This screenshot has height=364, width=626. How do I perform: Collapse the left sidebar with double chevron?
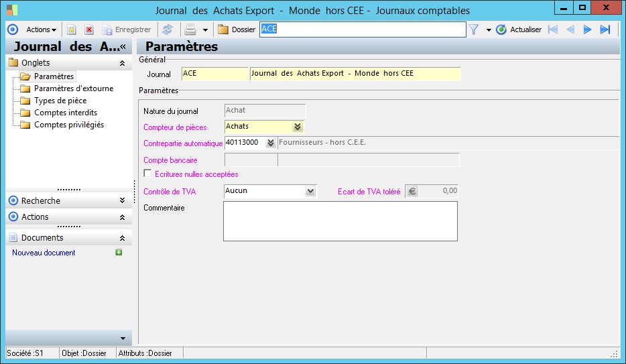[123, 47]
